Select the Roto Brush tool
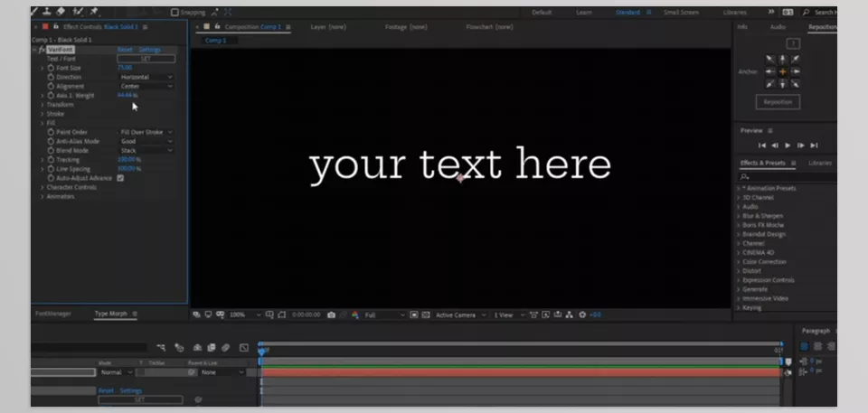The image size is (868, 413). point(78,12)
